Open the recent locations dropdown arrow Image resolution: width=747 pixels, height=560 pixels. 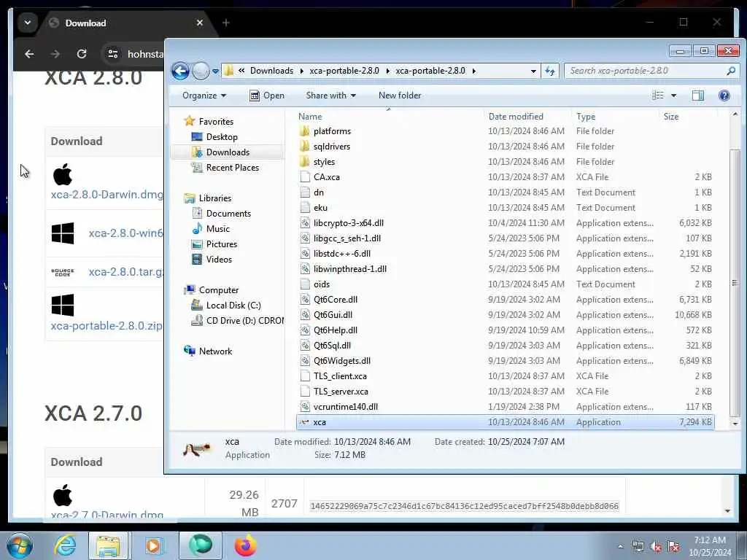pos(215,71)
